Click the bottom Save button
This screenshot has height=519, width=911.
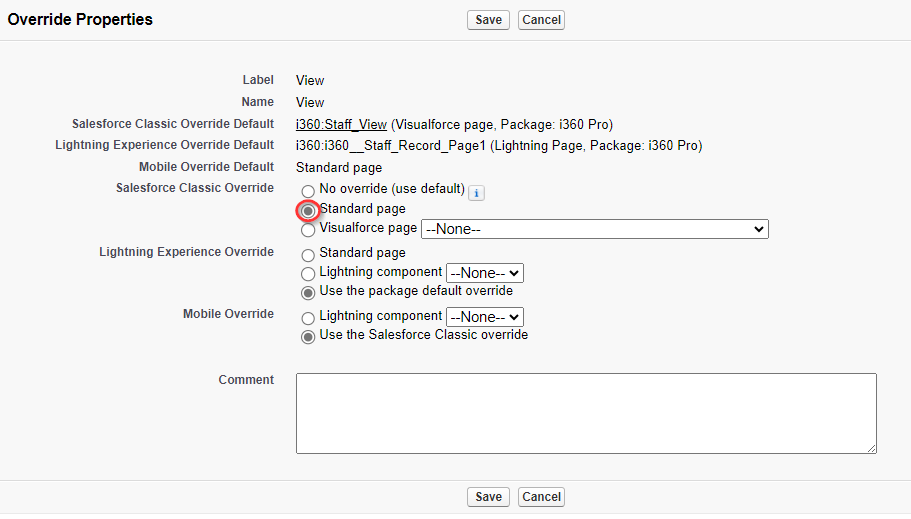488,497
